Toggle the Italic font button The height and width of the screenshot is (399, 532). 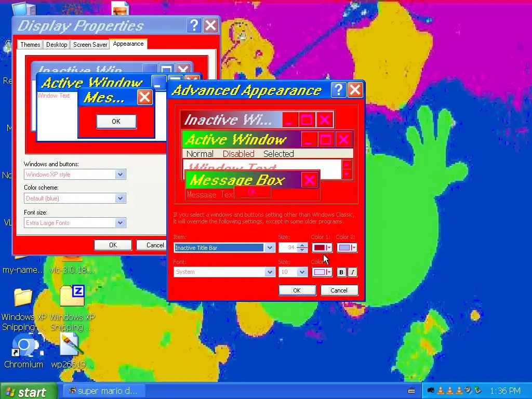(353, 272)
